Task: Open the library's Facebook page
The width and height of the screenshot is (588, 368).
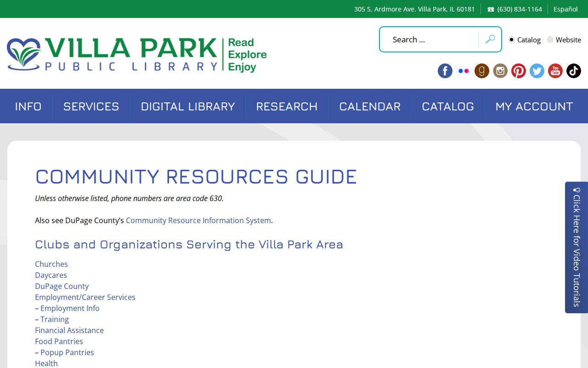Action: click(445, 71)
